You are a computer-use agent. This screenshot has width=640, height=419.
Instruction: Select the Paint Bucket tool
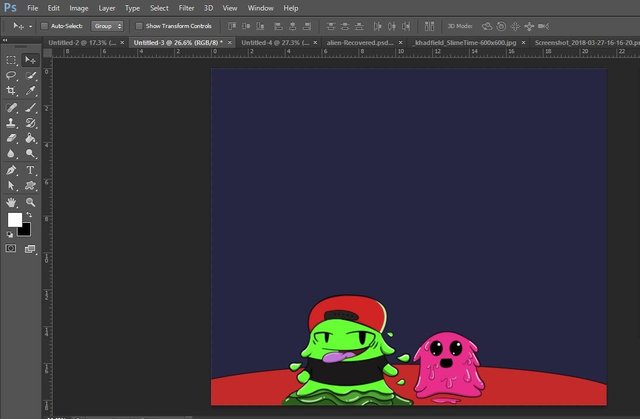[30, 138]
